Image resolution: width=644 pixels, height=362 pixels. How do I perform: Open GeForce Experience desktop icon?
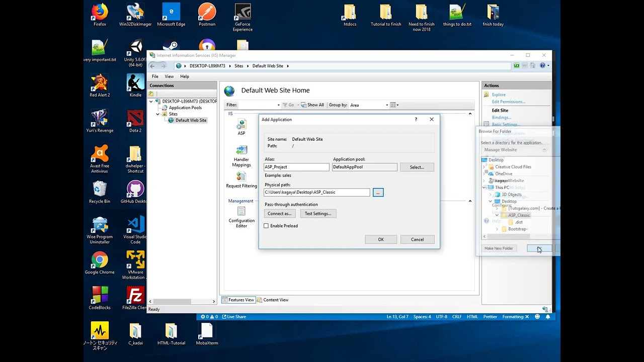[243, 18]
